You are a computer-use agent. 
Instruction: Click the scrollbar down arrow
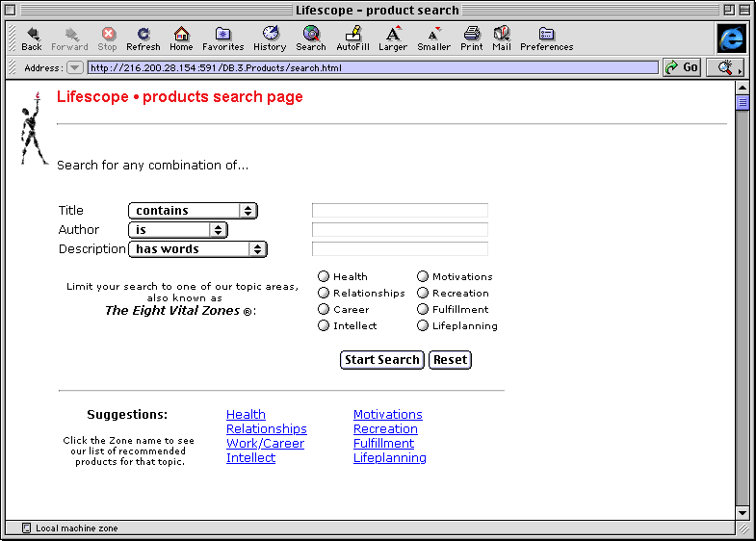[743, 512]
